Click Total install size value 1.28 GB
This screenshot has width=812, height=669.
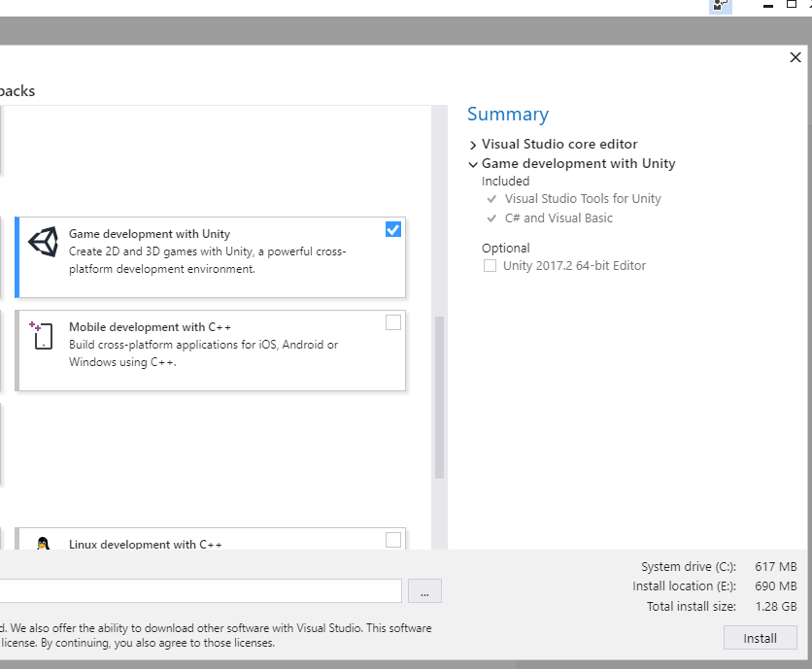776,606
